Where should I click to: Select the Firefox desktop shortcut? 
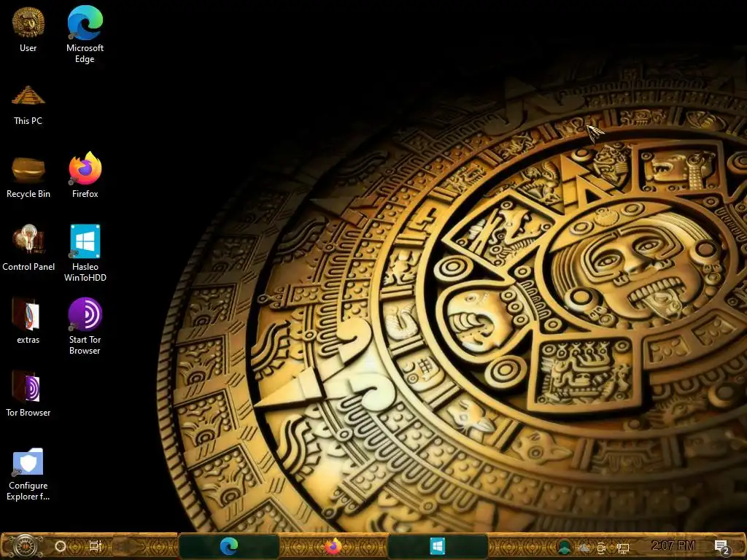tap(85, 168)
